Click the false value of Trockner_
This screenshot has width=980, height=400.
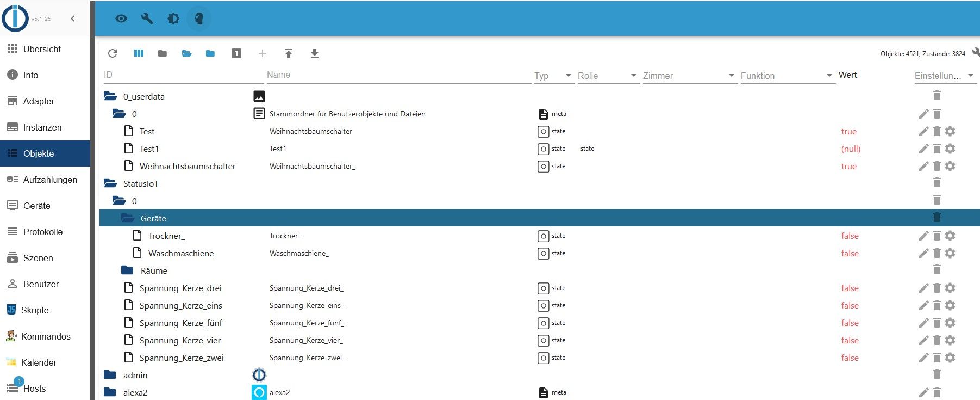pos(850,236)
